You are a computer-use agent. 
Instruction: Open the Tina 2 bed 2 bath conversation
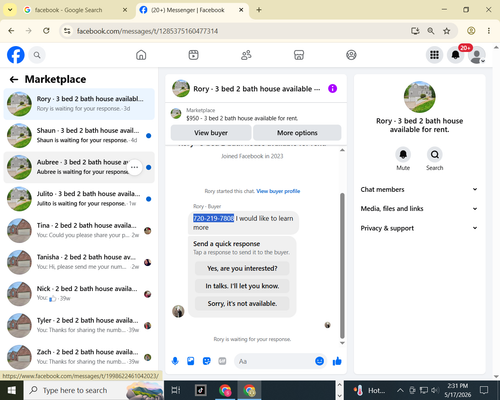click(x=79, y=230)
